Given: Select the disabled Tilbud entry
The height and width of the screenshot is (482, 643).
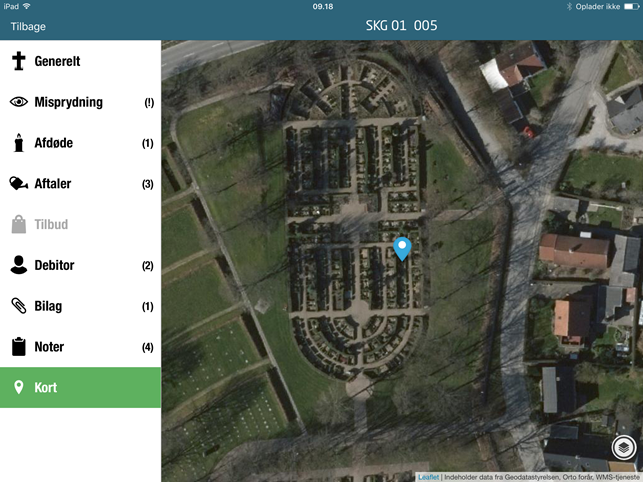Looking at the screenshot, I should [80, 224].
